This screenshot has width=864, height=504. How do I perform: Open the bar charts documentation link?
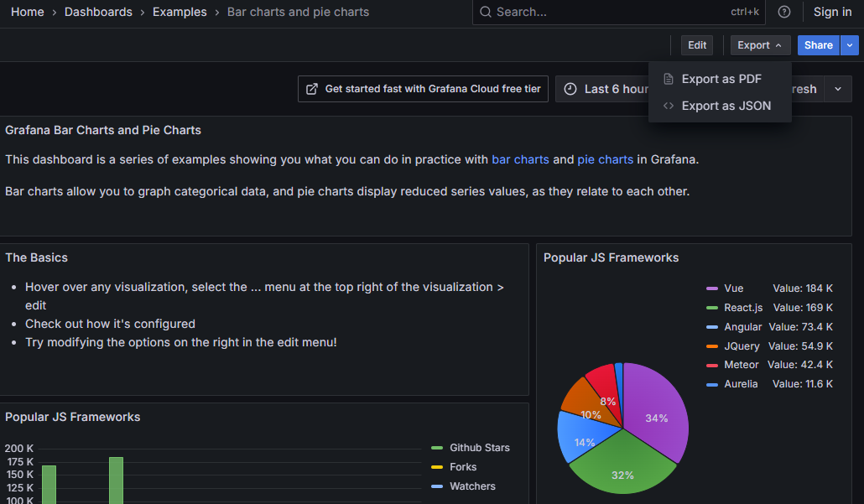pos(520,159)
